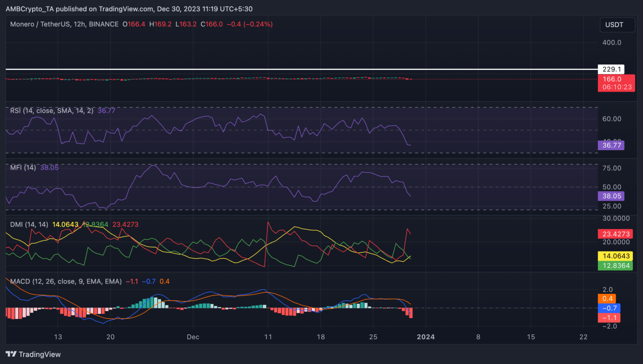This screenshot has width=643, height=364.
Task: Select the RSI indicator legend
Action: (51, 110)
